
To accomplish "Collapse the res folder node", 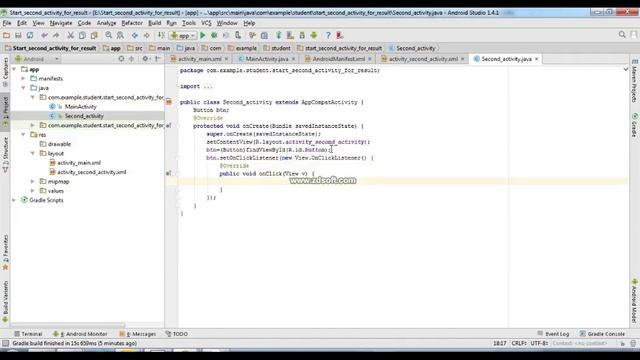I will pos(23,135).
